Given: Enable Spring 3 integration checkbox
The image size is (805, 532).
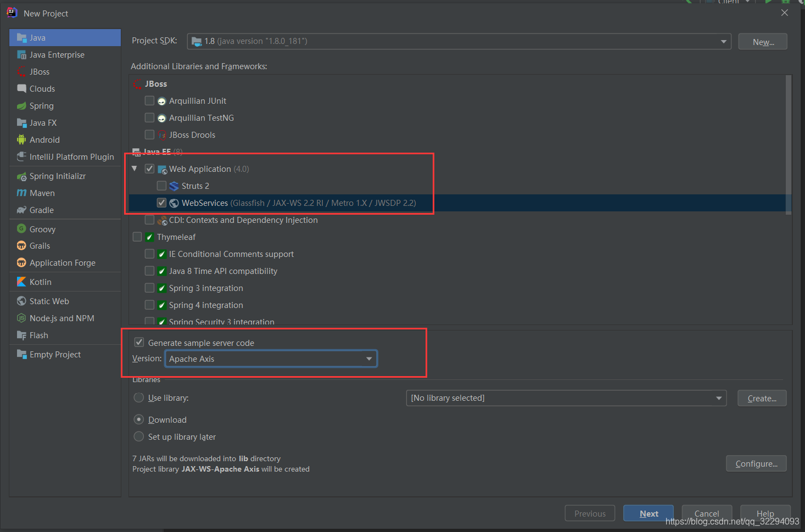Looking at the screenshot, I should [149, 288].
